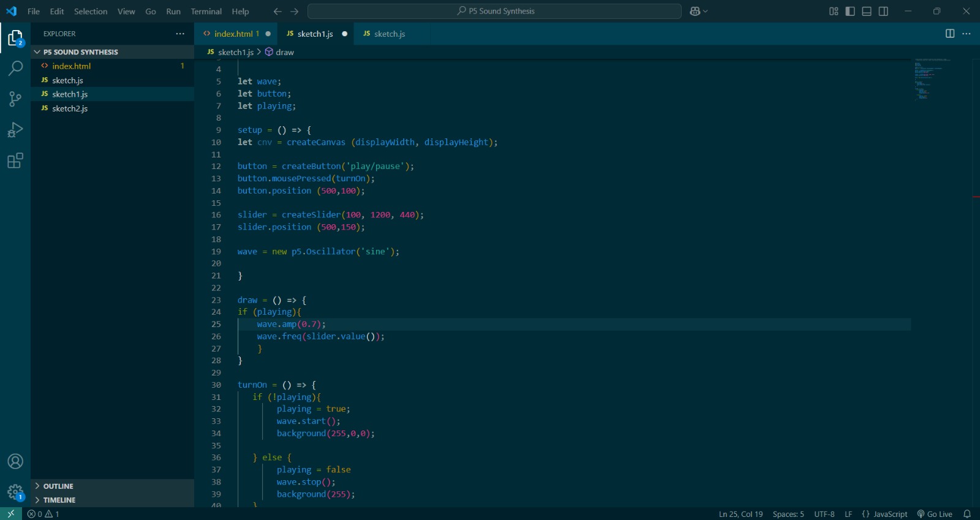This screenshot has height=520, width=980.
Task: Open the Terminal menu
Action: click(206, 11)
